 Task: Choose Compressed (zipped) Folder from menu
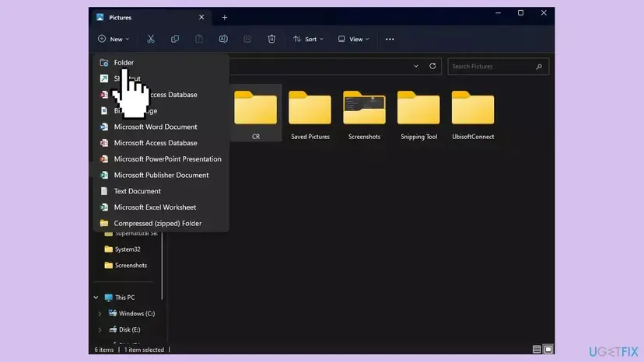coord(161,223)
